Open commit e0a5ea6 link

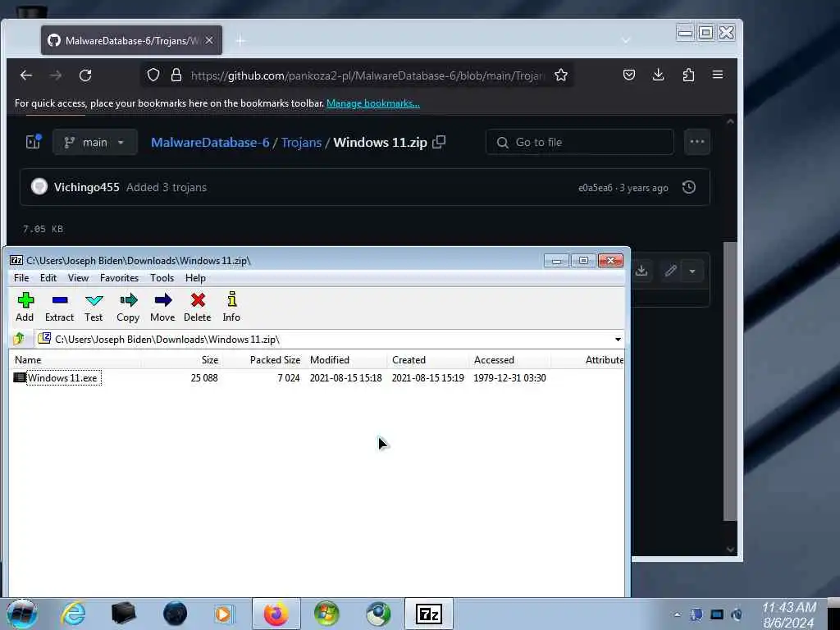click(x=596, y=188)
